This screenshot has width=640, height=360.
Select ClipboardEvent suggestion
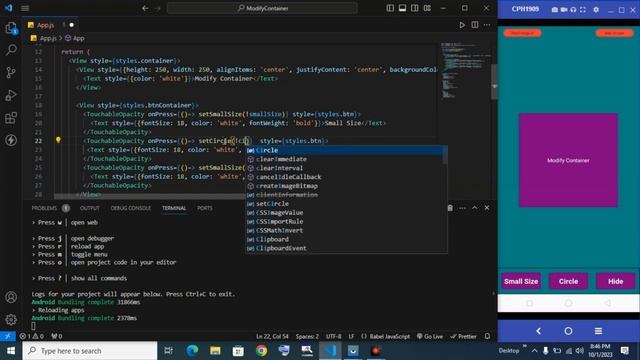point(346,248)
